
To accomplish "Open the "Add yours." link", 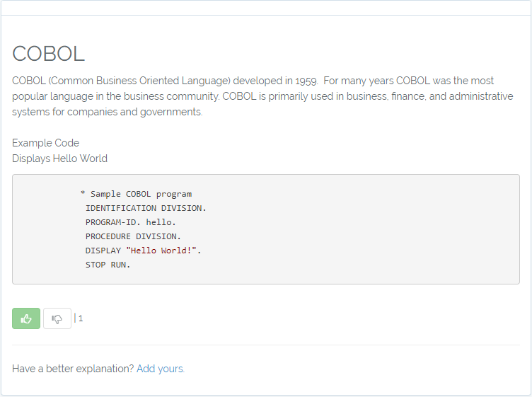I will [161, 369].
